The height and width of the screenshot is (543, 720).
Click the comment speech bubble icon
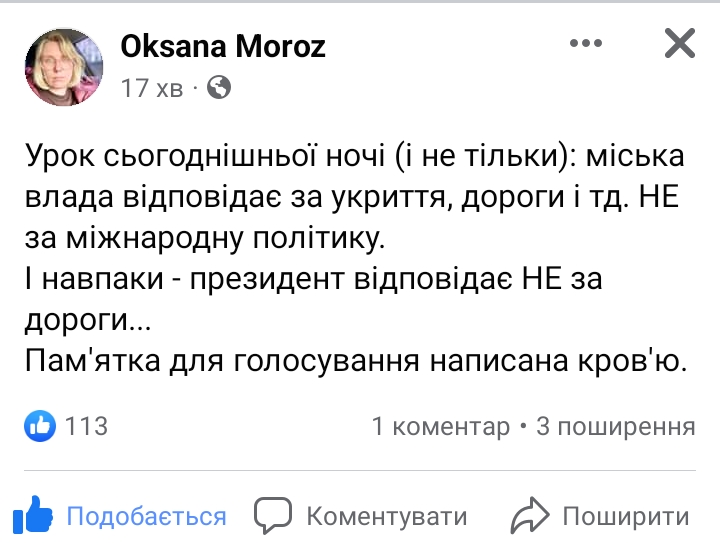click(x=273, y=516)
